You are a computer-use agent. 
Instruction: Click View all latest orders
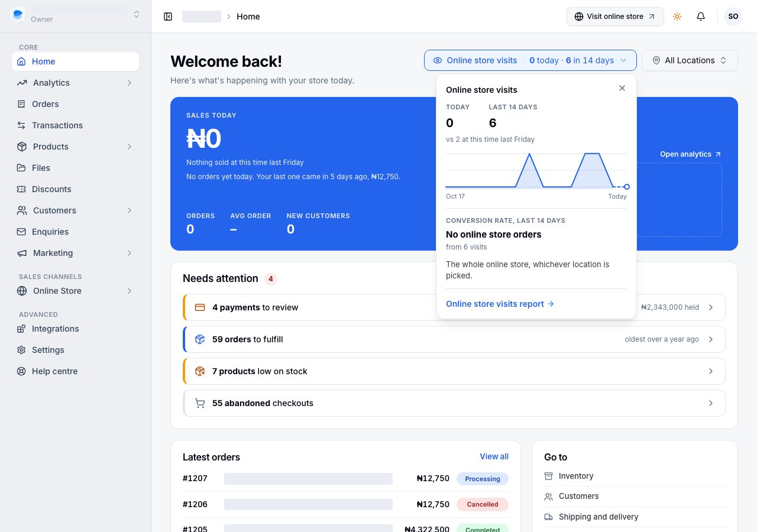coord(494,456)
